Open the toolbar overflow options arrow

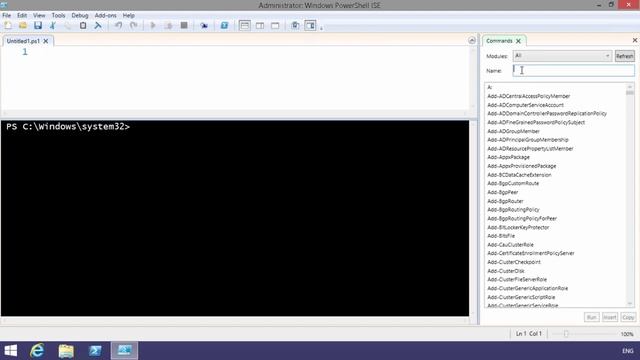tap(321, 28)
